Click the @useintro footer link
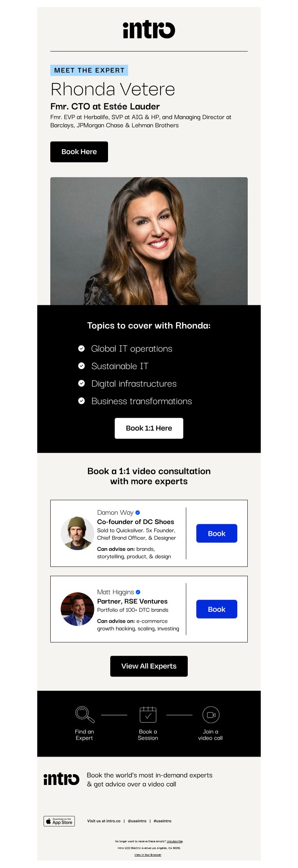298x868 pixels. pyautogui.click(x=137, y=821)
